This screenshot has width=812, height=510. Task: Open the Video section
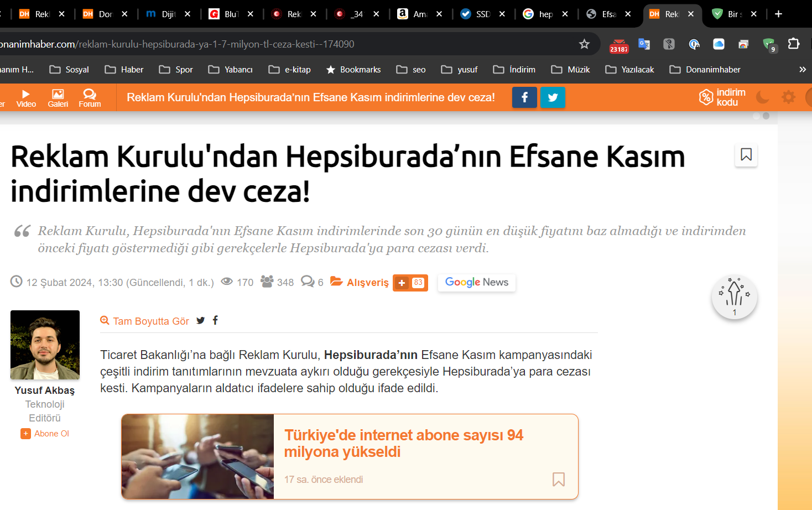(26, 98)
